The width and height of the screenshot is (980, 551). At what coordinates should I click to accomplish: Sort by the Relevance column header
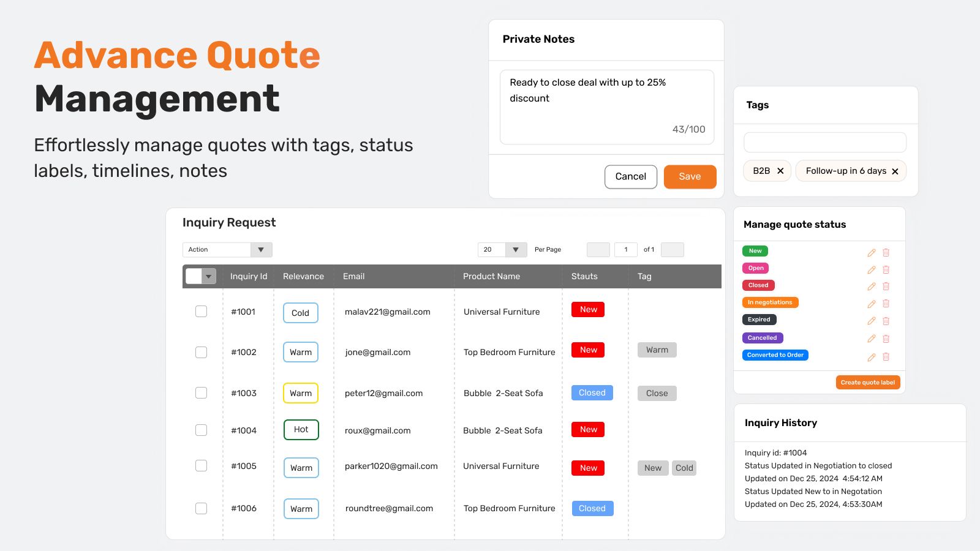click(x=303, y=277)
